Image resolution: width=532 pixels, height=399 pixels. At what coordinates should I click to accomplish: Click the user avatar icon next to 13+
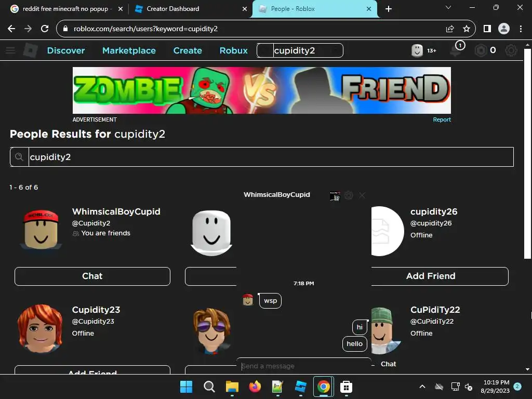(417, 50)
